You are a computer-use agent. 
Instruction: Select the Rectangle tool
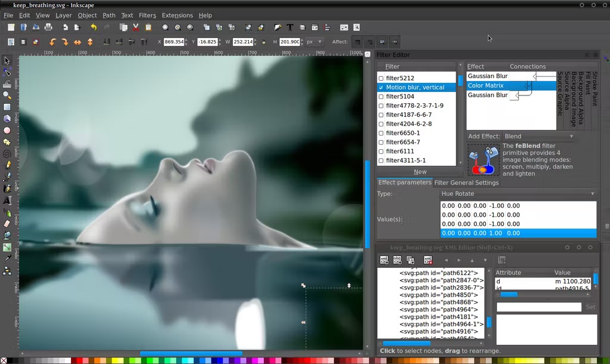point(7,107)
